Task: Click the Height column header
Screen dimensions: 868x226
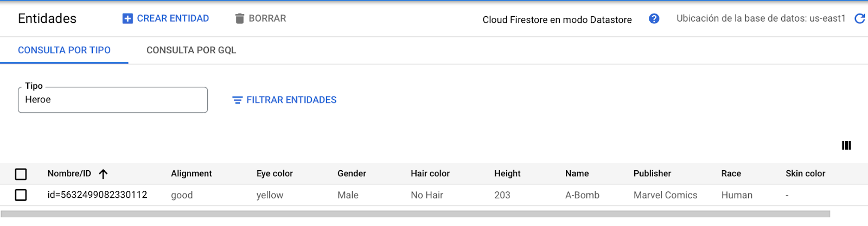Action: click(507, 173)
